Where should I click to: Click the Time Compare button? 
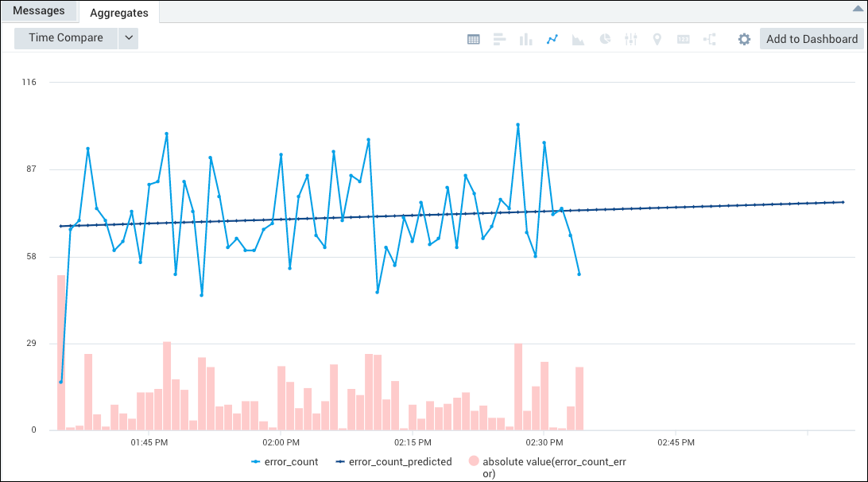pyautogui.click(x=64, y=37)
